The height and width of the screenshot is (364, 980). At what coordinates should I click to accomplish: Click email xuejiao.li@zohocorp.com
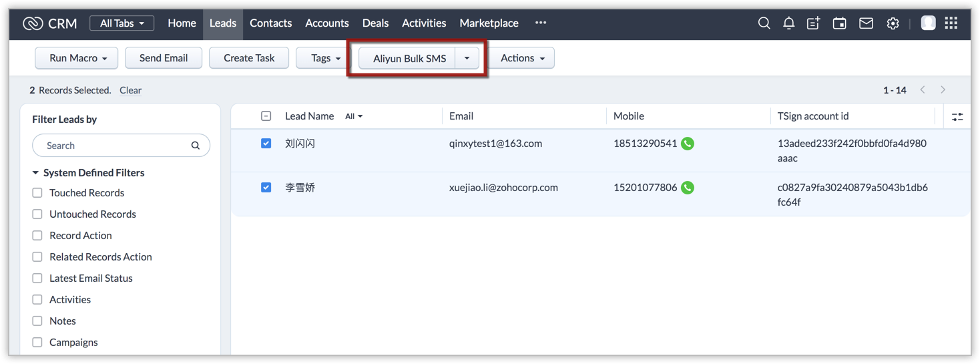[x=503, y=188]
